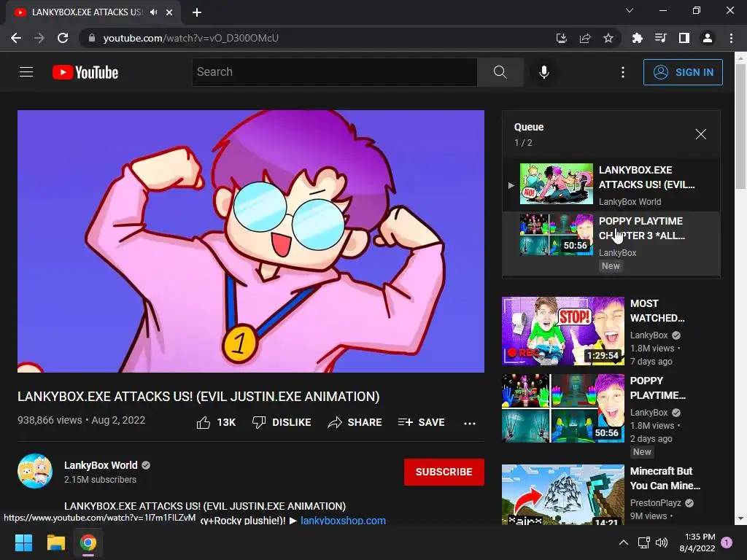Focus the YouTube Search field
This screenshot has width=747, height=560.
point(334,72)
